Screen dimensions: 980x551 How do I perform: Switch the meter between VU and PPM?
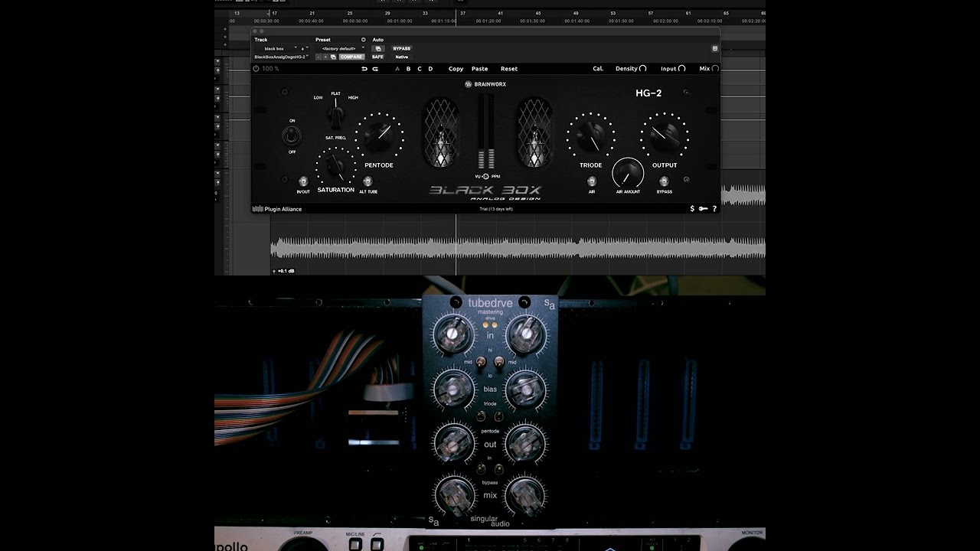(485, 176)
